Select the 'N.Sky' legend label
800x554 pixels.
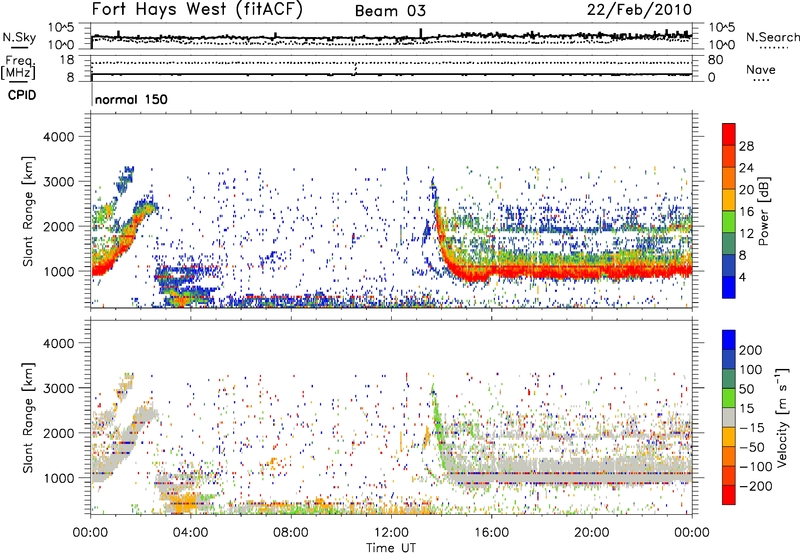[19, 37]
